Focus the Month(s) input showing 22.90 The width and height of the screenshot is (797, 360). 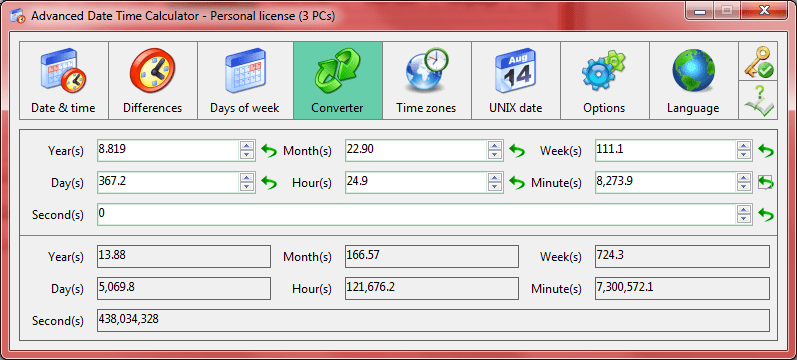[x=416, y=151]
